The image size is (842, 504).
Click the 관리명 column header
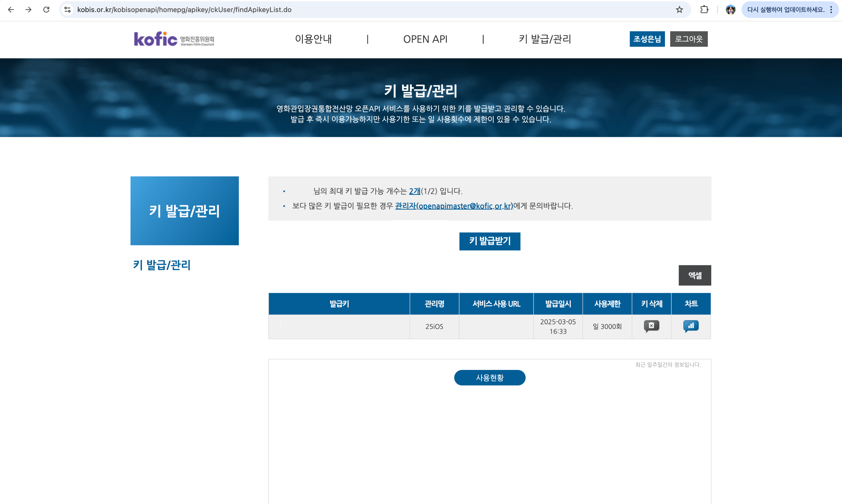click(434, 304)
